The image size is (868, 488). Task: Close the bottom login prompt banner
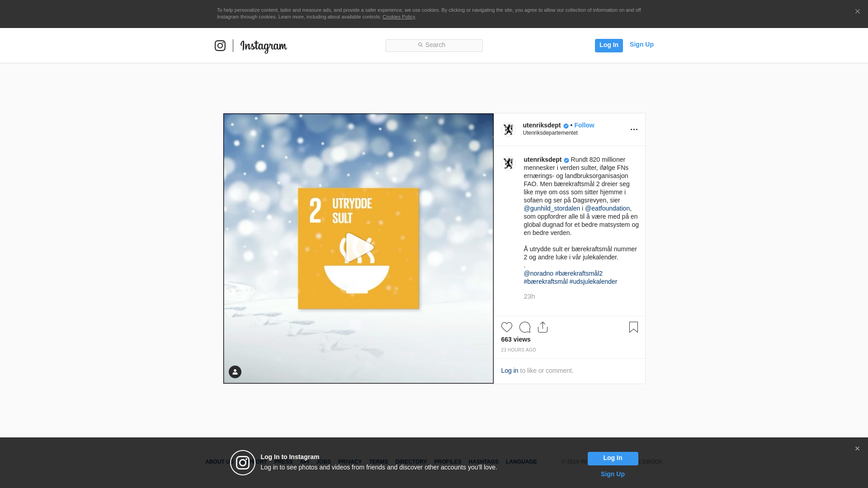(x=857, y=449)
